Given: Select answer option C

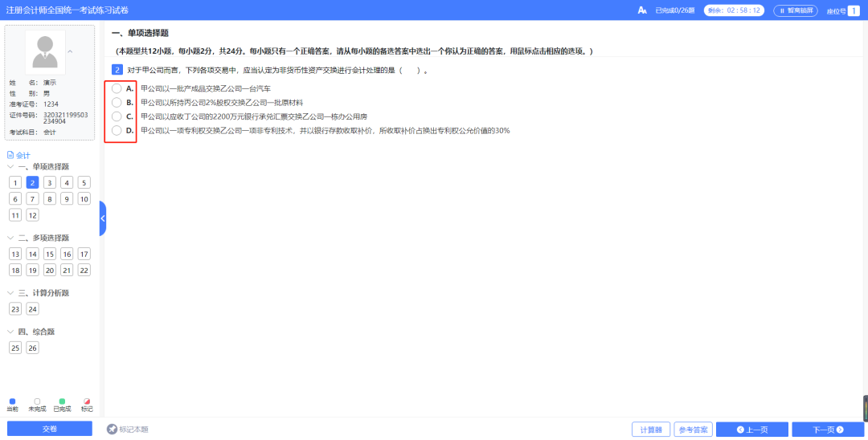Looking at the screenshot, I should [117, 116].
